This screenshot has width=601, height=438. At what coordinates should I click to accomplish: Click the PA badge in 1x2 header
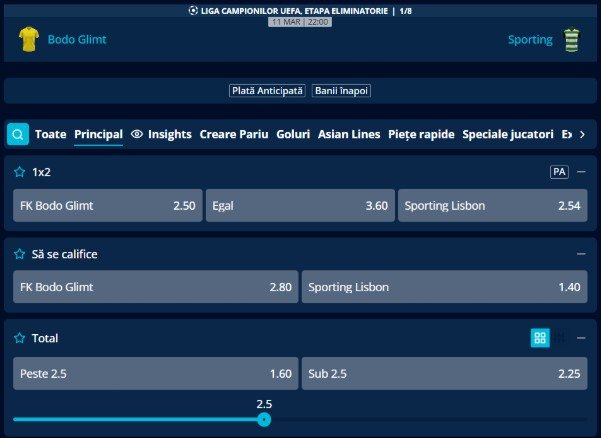click(x=559, y=172)
